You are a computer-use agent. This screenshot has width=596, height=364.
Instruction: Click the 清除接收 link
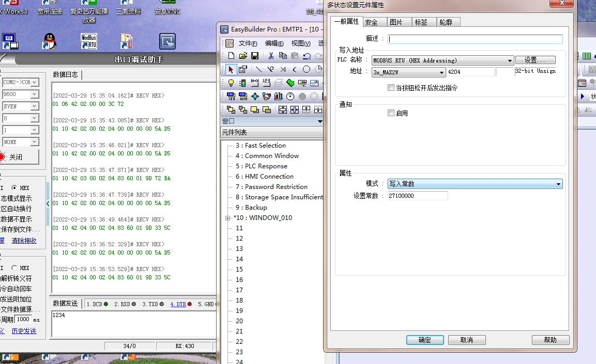coord(24,241)
